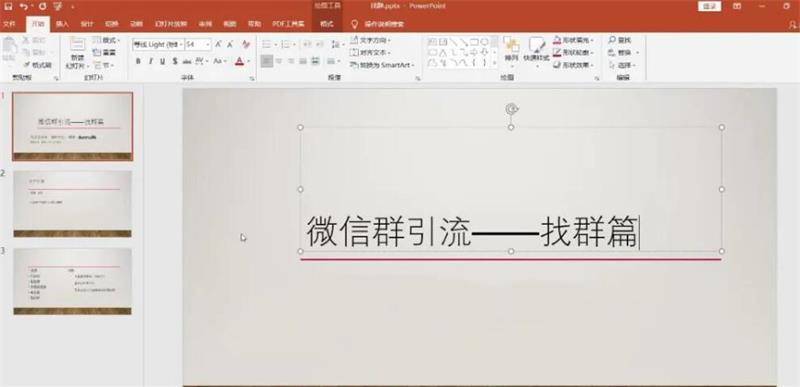Open the Align Text (对齐文本) dropdown
This screenshot has width=800, height=387.
[x=370, y=53]
